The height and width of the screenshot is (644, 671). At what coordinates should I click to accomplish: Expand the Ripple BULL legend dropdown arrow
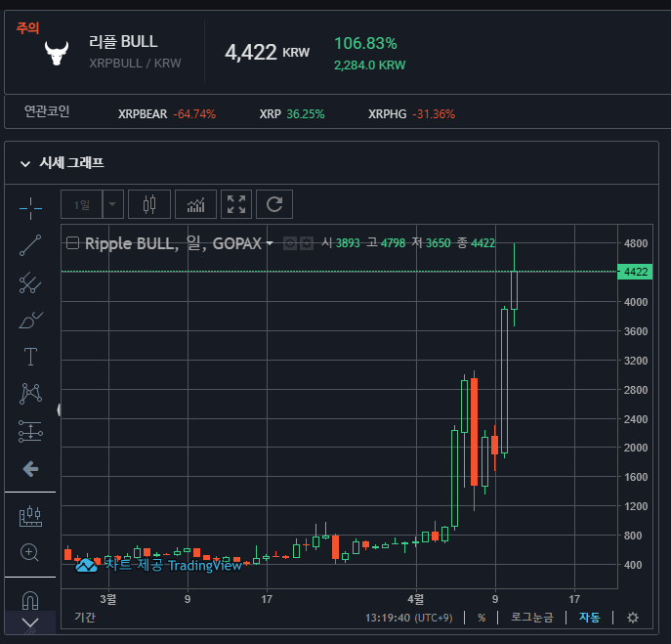click(270, 243)
